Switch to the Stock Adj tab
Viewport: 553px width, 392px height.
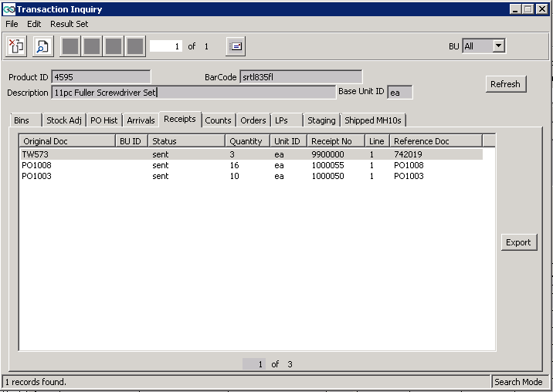point(63,120)
